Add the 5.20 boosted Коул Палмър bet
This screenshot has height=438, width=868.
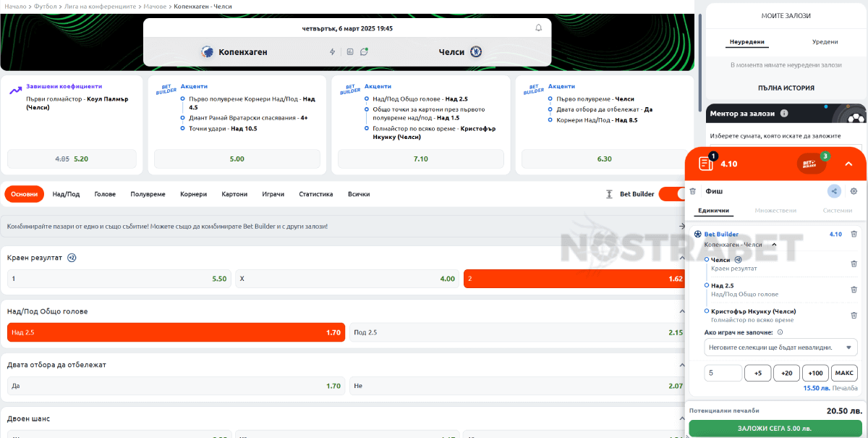tap(72, 159)
